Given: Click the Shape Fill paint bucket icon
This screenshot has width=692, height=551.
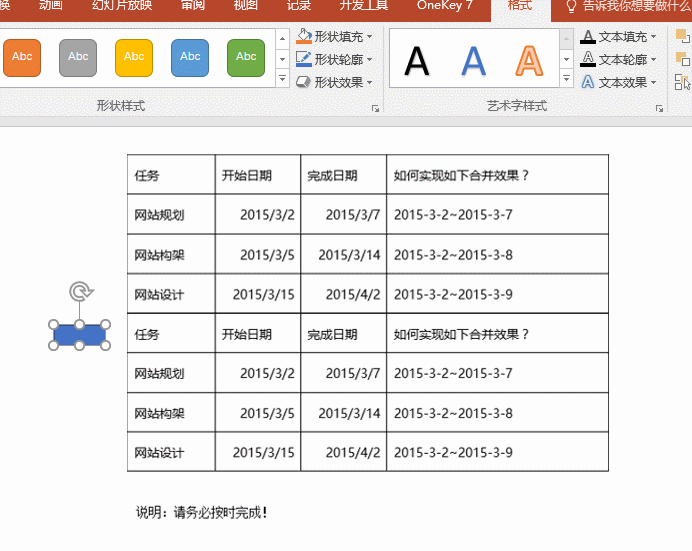Looking at the screenshot, I should 304,36.
